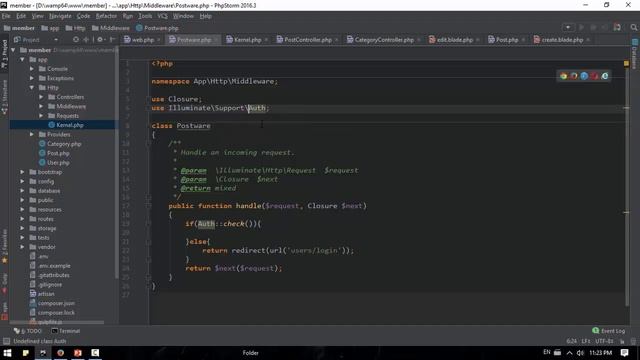Switch to the PostController.php tab
640x360 pixels.
pos(308,40)
